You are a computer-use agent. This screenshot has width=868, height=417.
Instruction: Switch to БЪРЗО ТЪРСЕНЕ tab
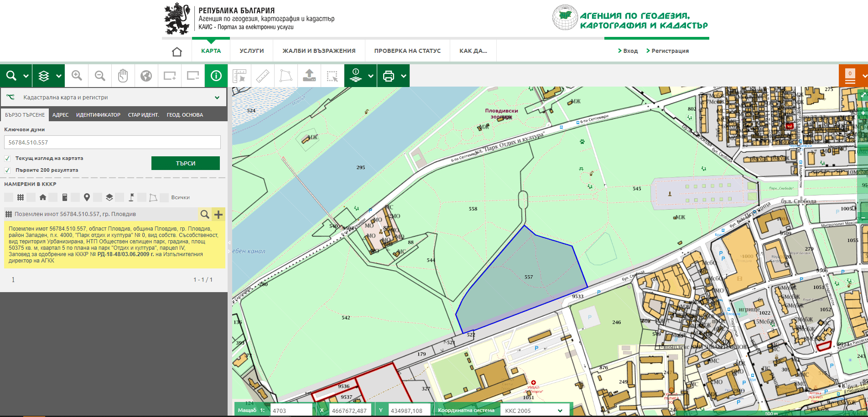click(x=25, y=115)
